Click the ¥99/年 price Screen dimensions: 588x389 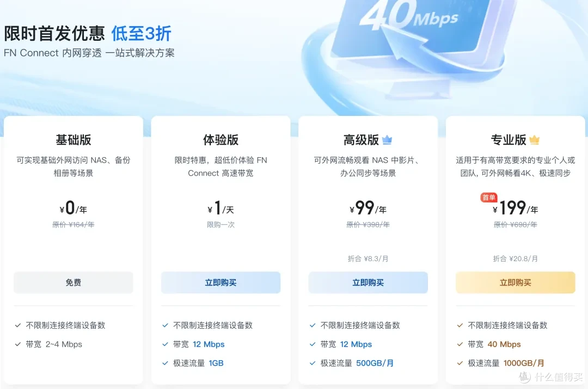[x=368, y=208]
